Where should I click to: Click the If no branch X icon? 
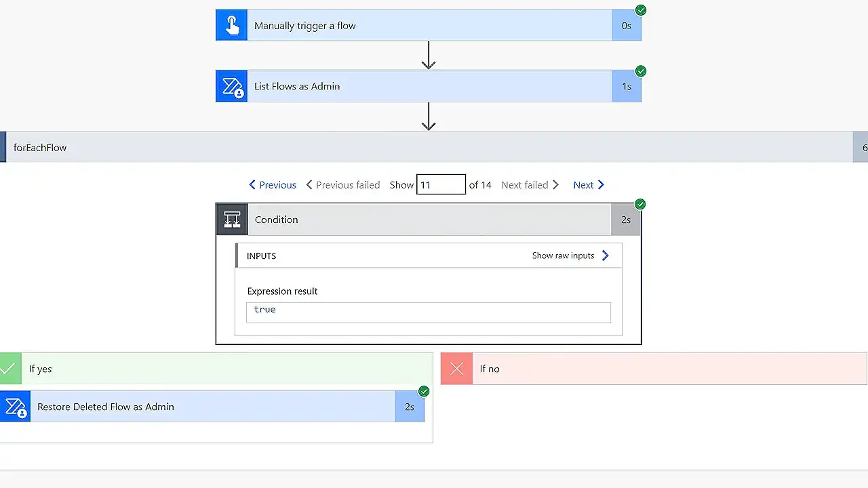click(x=456, y=368)
